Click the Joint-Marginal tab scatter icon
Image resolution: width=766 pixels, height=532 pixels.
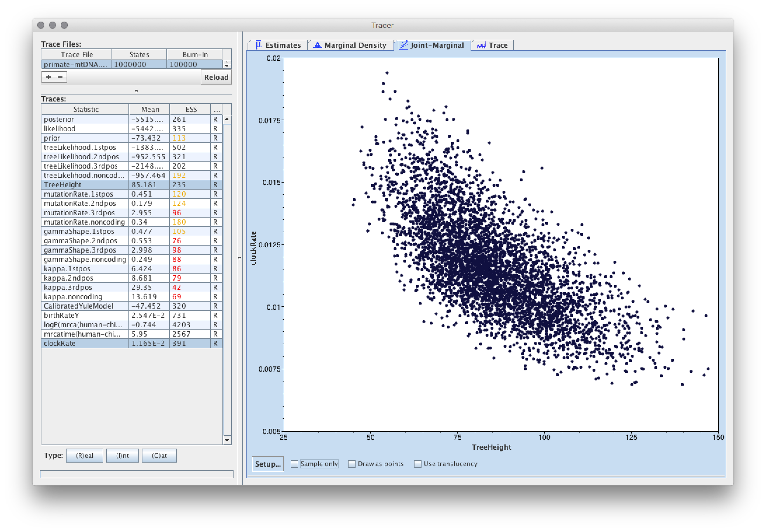pyautogui.click(x=403, y=45)
